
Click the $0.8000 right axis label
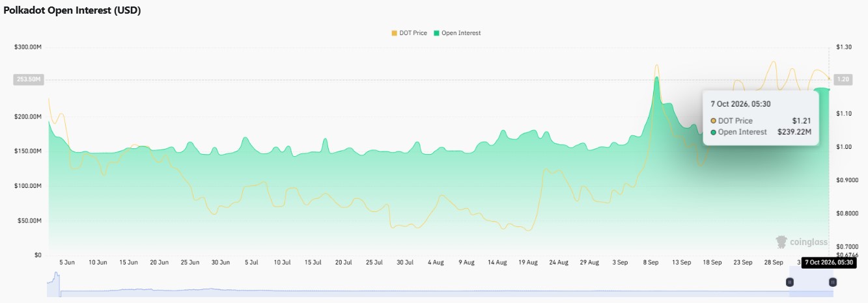pyautogui.click(x=847, y=213)
